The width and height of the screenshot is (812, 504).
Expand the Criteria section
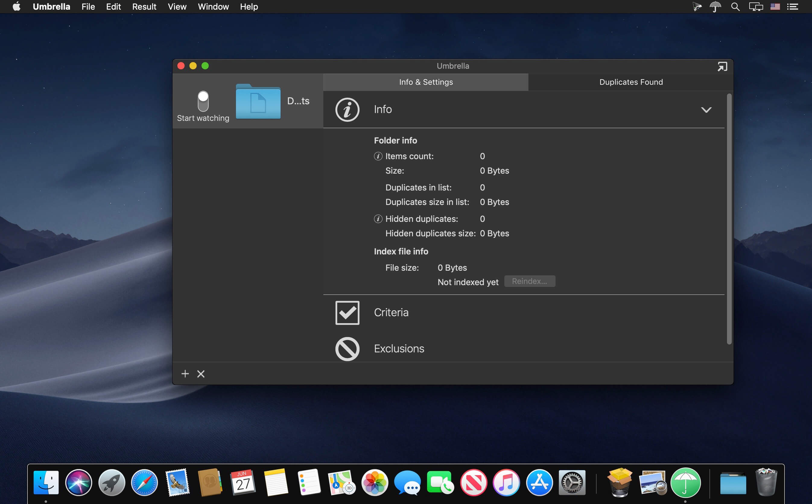[x=391, y=312]
